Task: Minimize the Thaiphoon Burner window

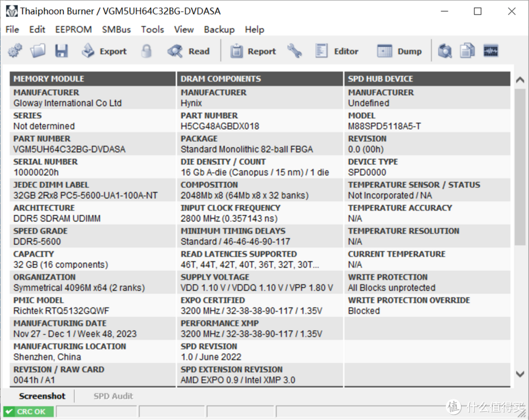Action: click(444, 11)
